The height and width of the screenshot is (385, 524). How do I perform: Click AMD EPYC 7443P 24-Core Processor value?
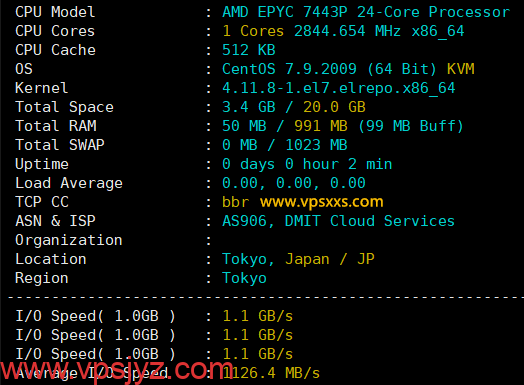pyautogui.click(x=366, y=12)
